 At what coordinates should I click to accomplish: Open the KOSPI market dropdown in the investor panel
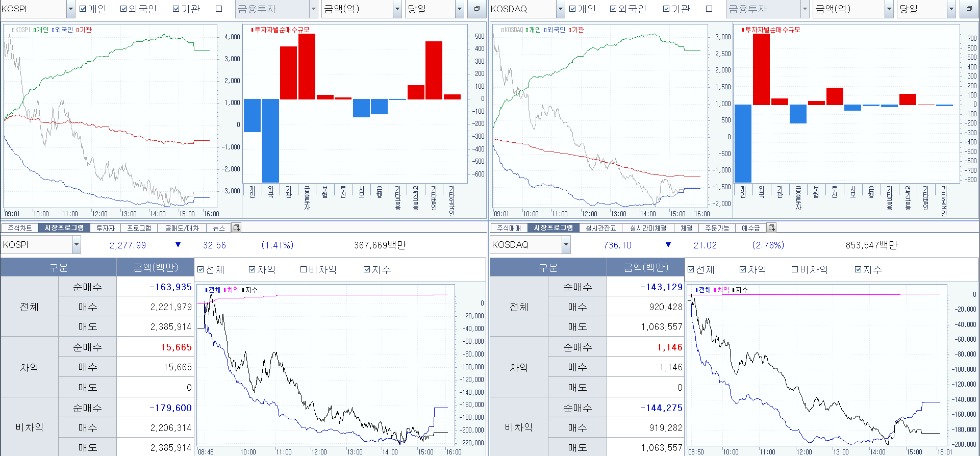71,9
